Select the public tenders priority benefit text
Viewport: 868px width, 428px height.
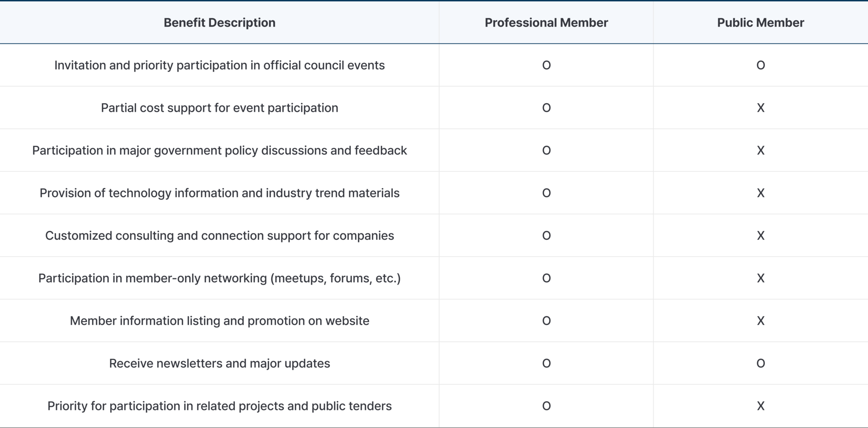click(219, 405)
